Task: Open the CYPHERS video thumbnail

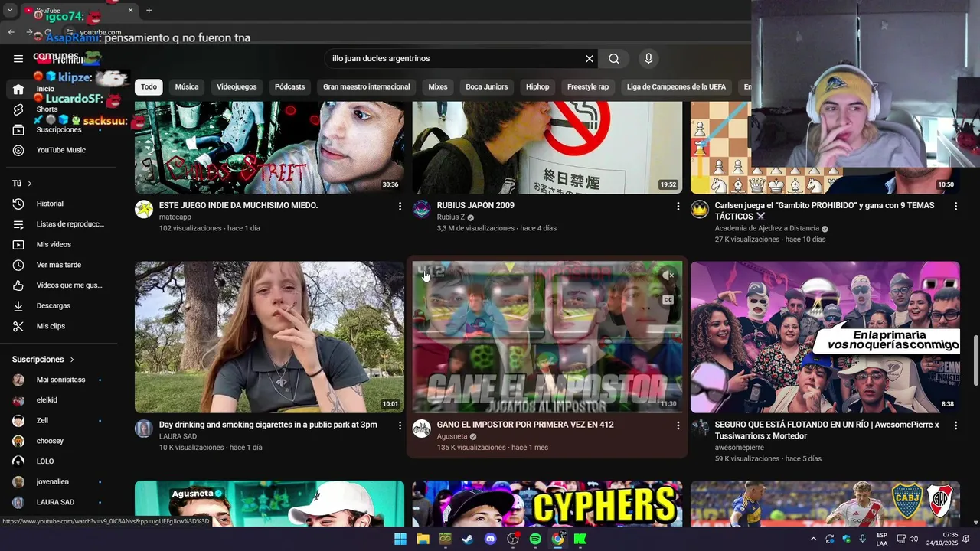Action: pyautogui.click(x=547, y=504)
